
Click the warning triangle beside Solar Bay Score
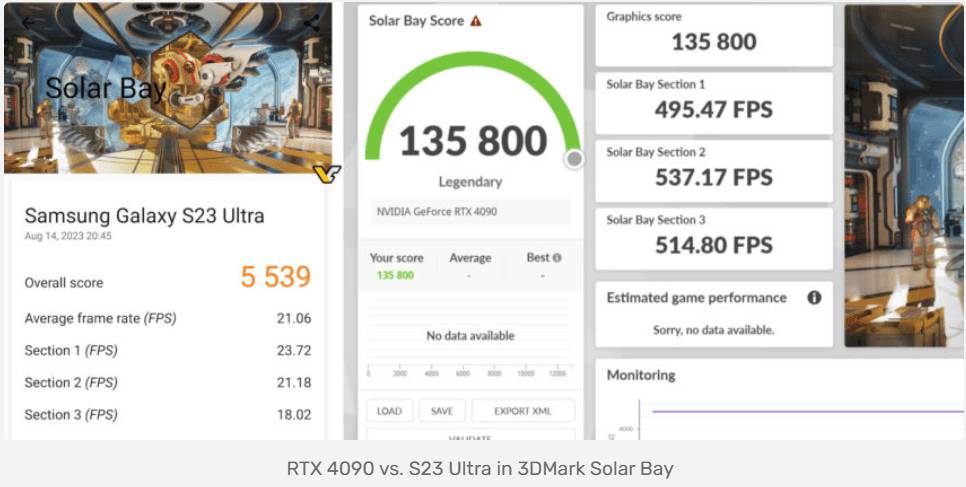point(476,21)
